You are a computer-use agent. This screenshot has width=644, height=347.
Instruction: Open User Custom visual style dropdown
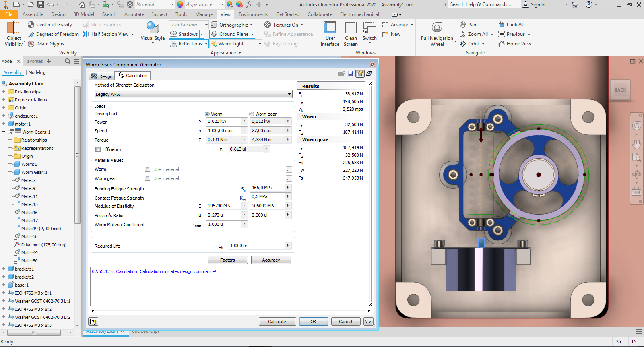[206, 25]
